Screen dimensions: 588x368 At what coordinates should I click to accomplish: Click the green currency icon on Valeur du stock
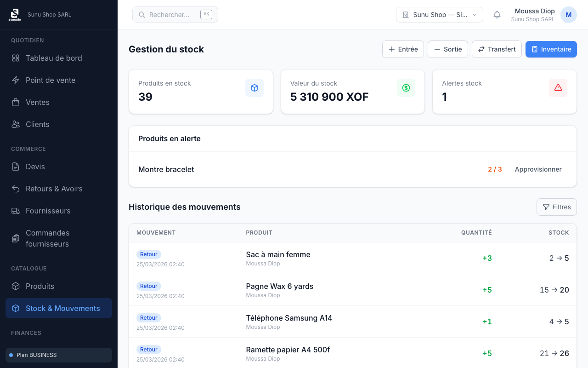pos(406,88)
